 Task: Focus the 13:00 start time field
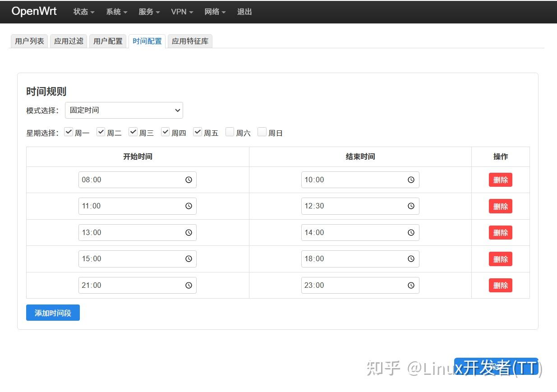pos(138,233)
